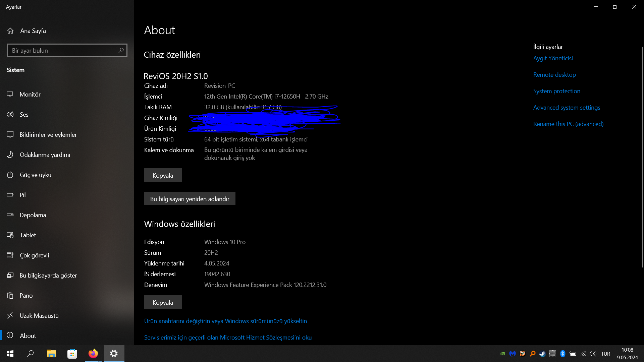The height and width of the screenshot is (362, 644).
Task: Go to Ana Sayfa home
Action: tap(33, 31)
